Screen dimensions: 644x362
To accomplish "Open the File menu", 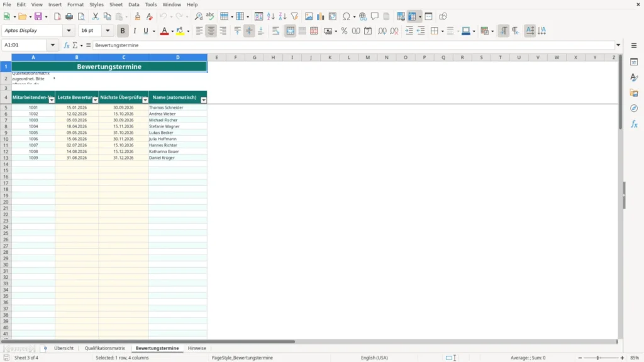I will (x=7, y=4).
